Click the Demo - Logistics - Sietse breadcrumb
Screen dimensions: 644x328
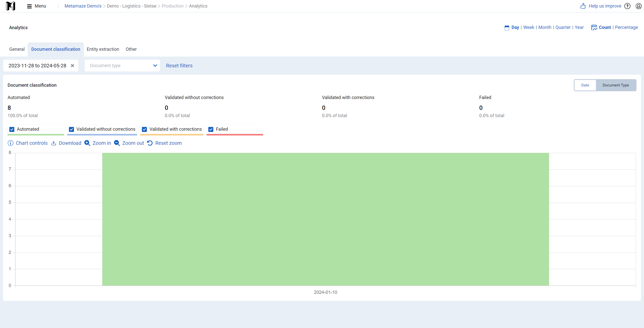tap(132, 6)
